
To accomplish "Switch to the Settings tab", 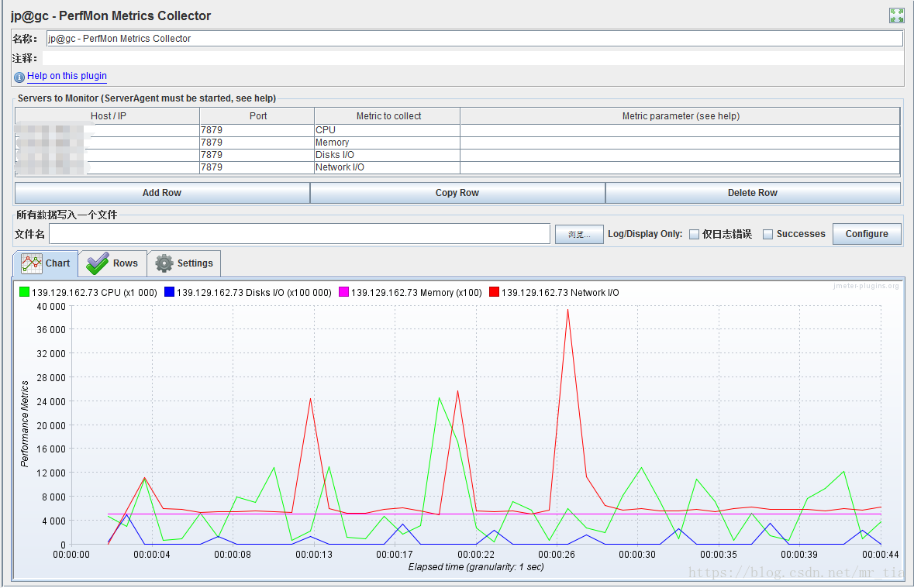I will click(185, 263).
